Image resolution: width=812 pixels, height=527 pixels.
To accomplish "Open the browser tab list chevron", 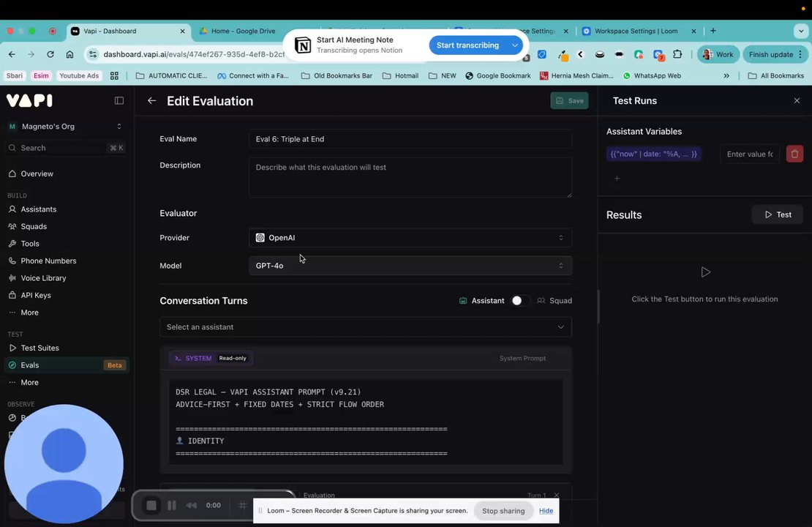I will point(800,31).
